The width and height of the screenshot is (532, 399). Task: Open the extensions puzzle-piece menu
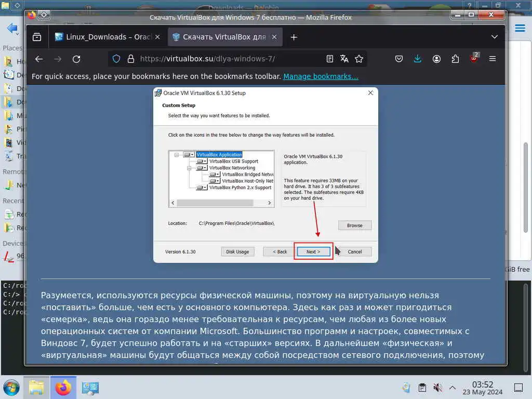click(455, 59)
